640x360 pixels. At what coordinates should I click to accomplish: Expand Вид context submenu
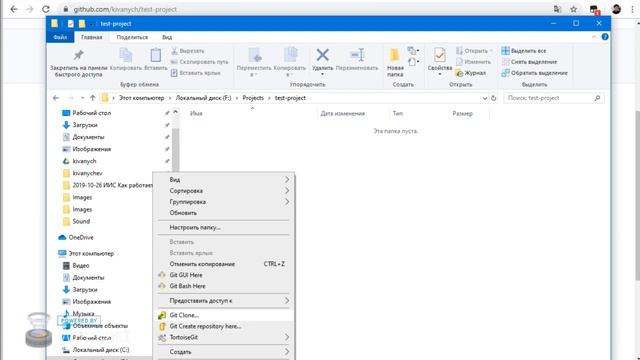pos(224,180)
